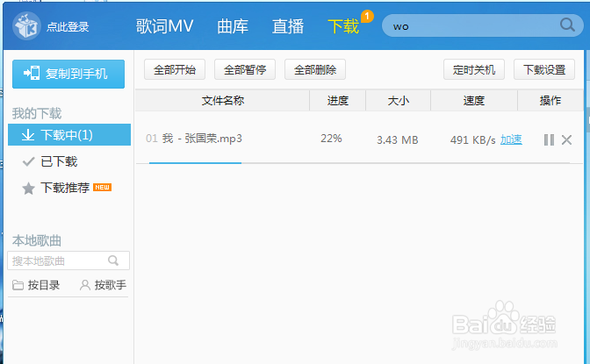Viewport: 590px width, 364px height.
Task: Sort by 文件名称 column header
Action: coord(223,100)
